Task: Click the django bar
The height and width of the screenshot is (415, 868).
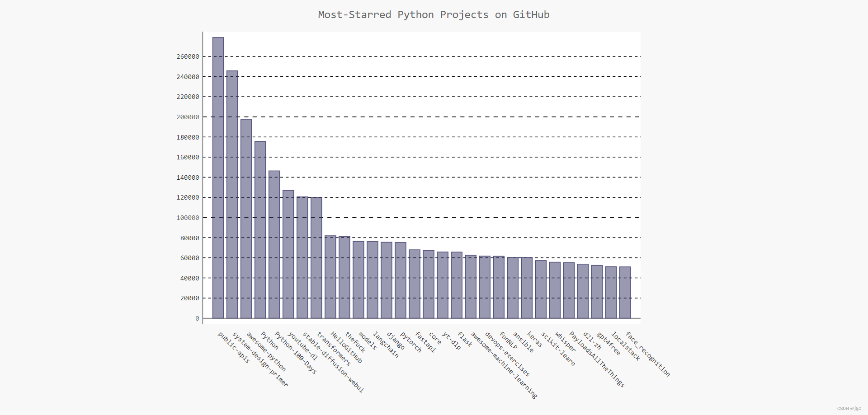Action: (x=387, y=280)
